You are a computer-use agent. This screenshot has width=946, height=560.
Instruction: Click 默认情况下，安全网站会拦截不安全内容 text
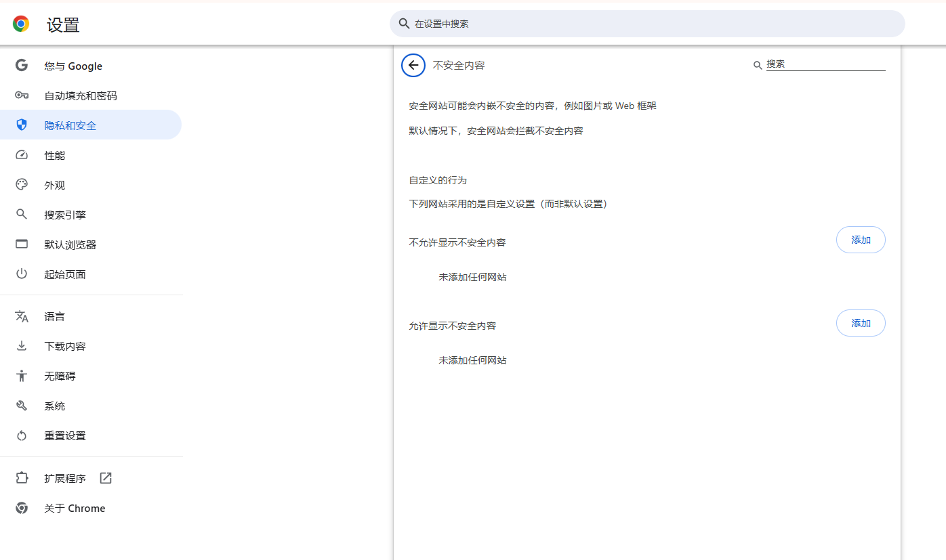point(496,131)
